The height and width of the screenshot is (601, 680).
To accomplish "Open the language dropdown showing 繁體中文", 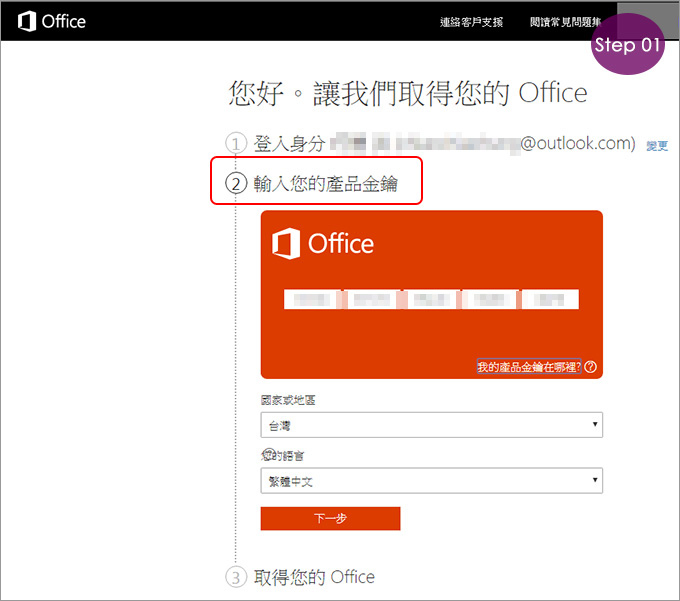I will pos(432,480).
